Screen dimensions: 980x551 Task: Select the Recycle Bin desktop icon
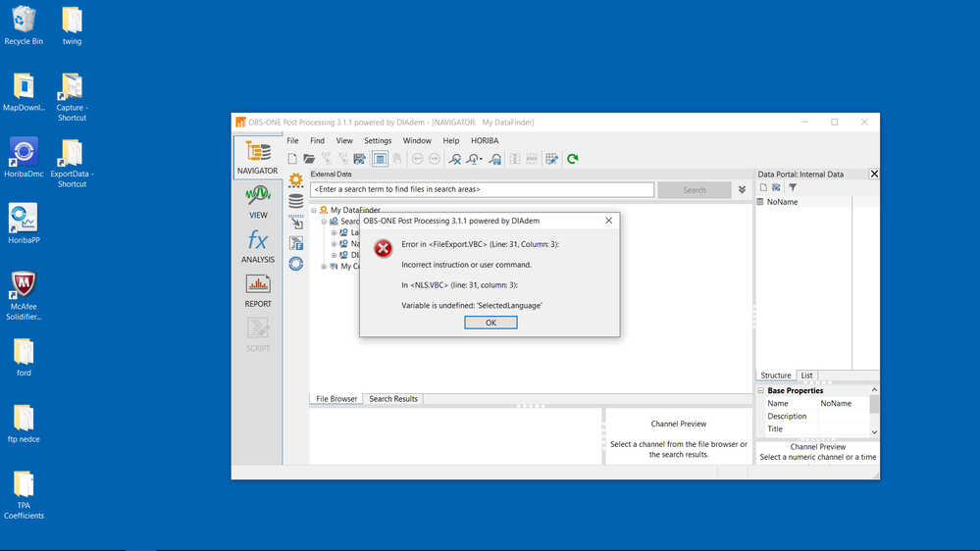(x=24, y=25)
